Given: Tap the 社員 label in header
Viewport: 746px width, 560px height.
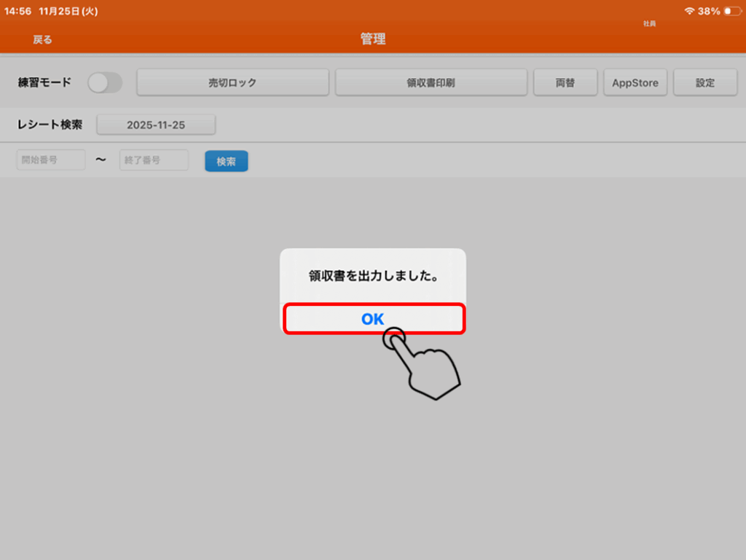Looking at the screenshot, I should click(649, 24).
